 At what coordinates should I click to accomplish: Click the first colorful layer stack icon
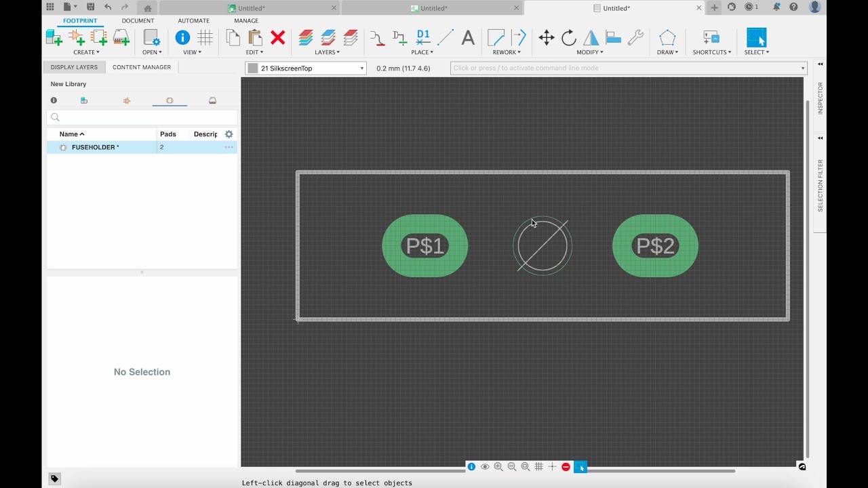coord(306,38)
